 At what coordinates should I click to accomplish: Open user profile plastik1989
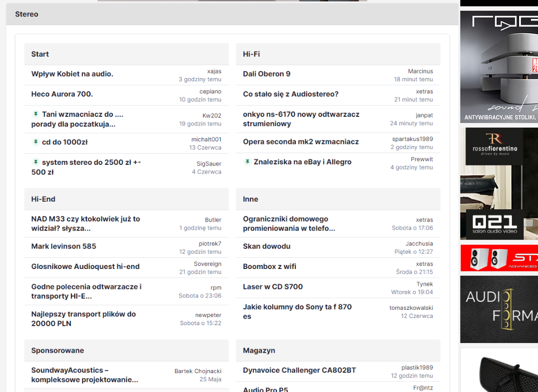point(417,367)
